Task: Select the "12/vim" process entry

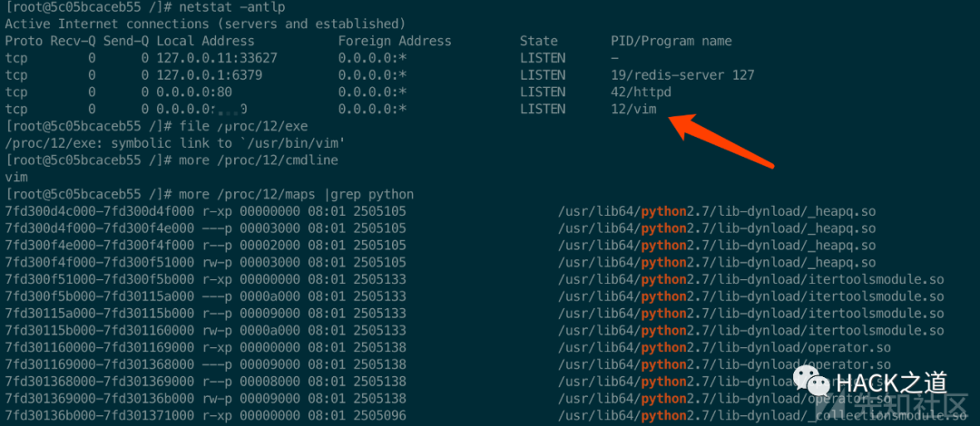Action: [633, 109]
